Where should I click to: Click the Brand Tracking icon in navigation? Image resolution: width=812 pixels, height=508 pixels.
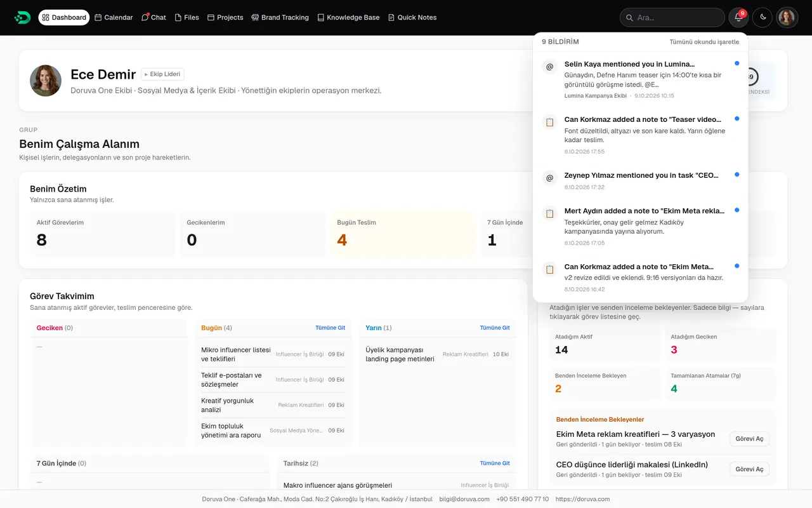pos(255,18)
